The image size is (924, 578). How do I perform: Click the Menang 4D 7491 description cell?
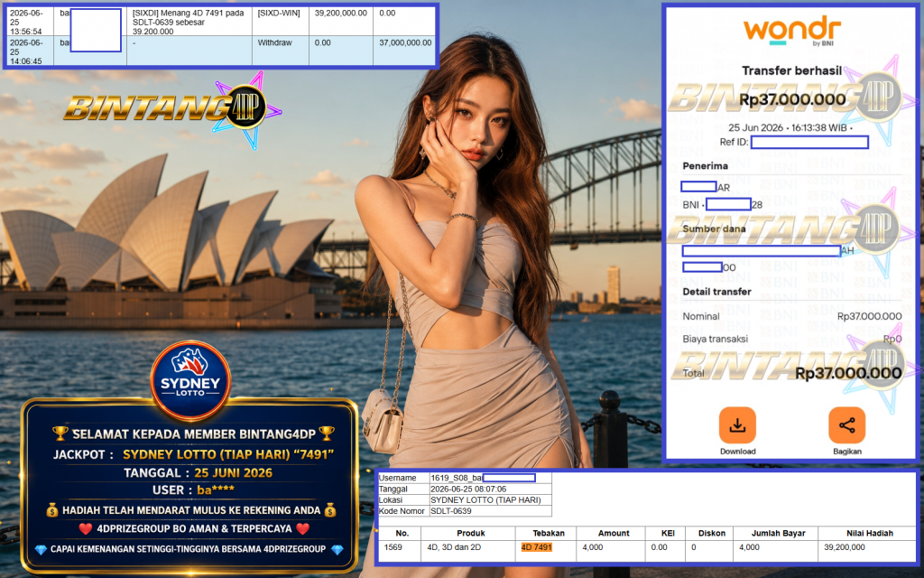[189, 22]
